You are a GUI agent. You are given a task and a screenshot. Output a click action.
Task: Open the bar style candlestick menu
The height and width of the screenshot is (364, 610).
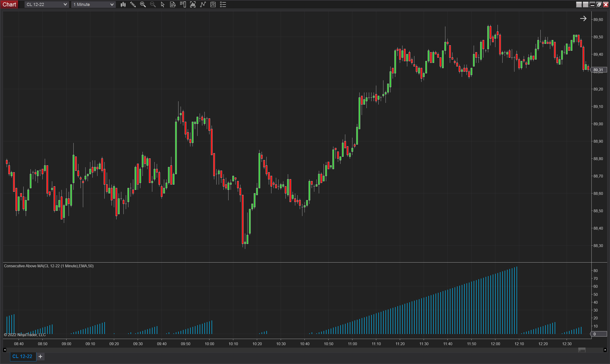coord(123,5)
